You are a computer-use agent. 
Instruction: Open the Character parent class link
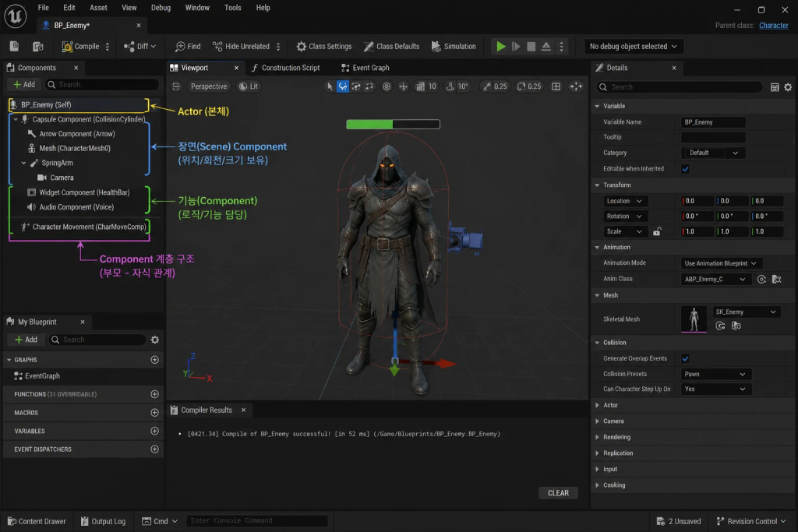click(774, 26)
